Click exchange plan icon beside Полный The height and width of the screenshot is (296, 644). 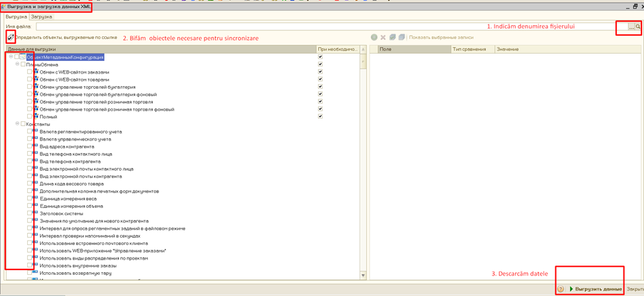(36, 117)
